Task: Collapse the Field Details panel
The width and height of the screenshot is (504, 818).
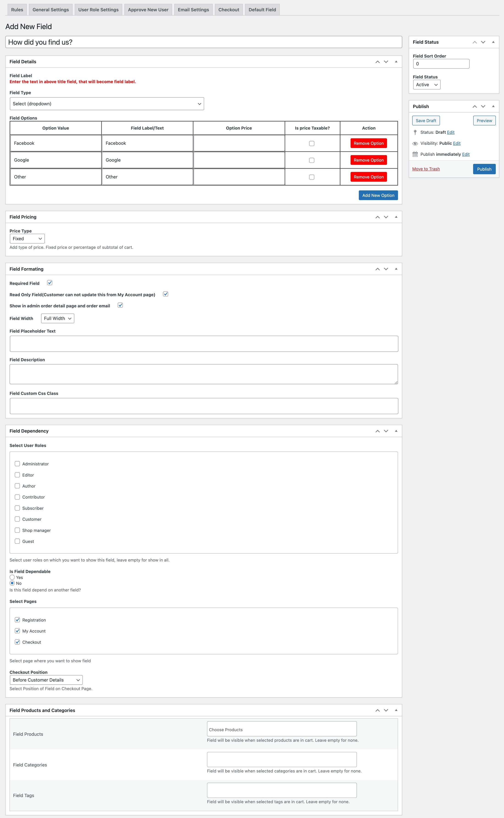Action: (396, 62)
